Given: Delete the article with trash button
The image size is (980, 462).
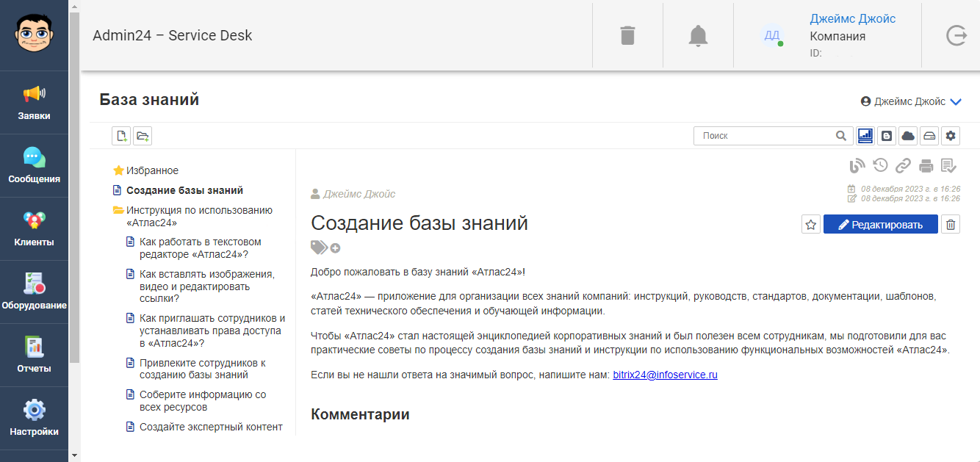Looking at the screenshot, I should [x=951, y=225].
